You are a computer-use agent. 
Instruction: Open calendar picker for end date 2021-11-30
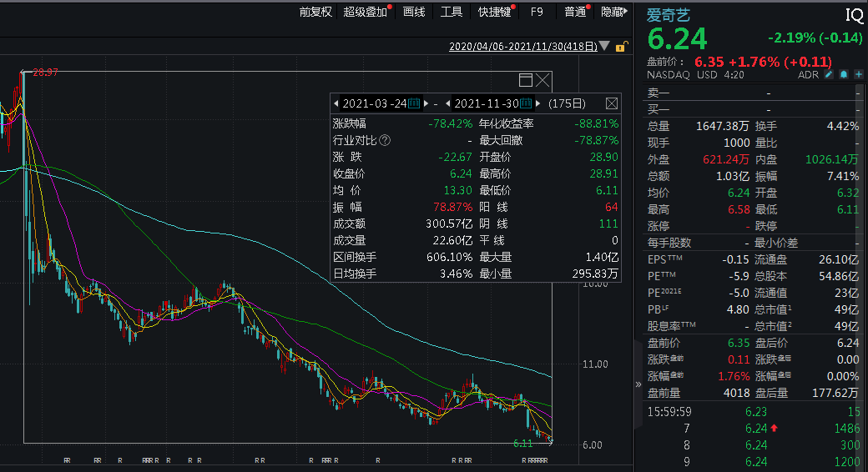pos(526,103)
